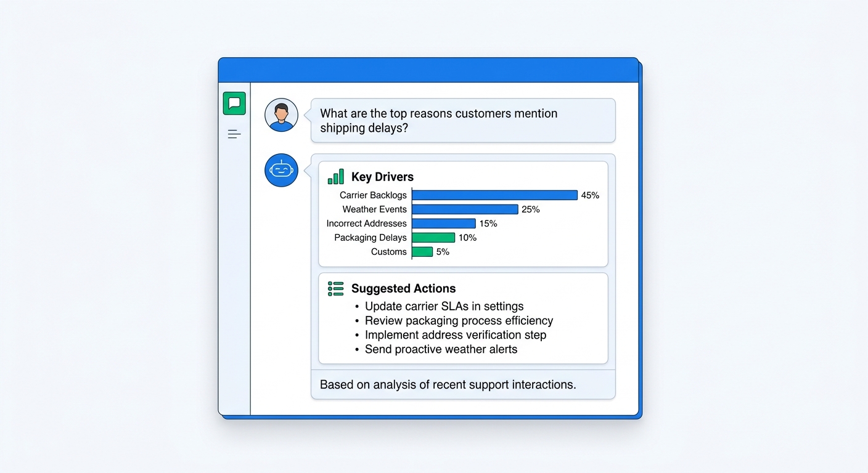Click the green Customs bar
868x473 pixels.
(x=422, y=252)
